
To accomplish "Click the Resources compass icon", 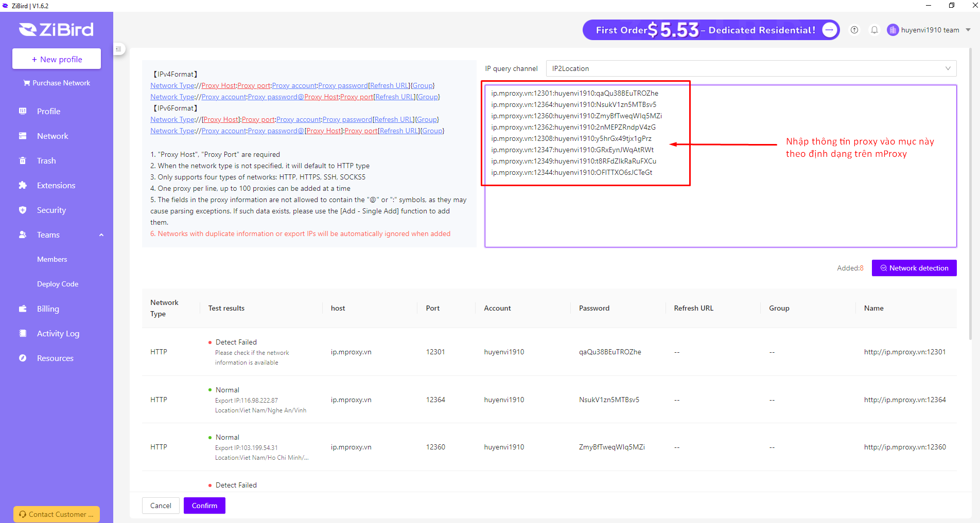I will point(23,358).
